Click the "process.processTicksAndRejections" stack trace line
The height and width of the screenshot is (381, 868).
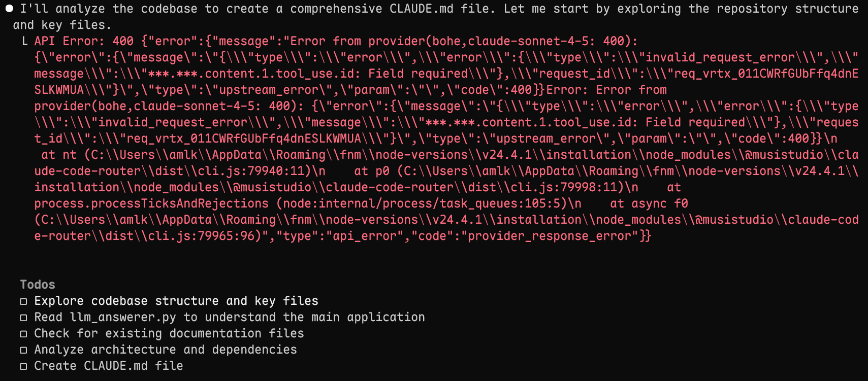(151, 203)
